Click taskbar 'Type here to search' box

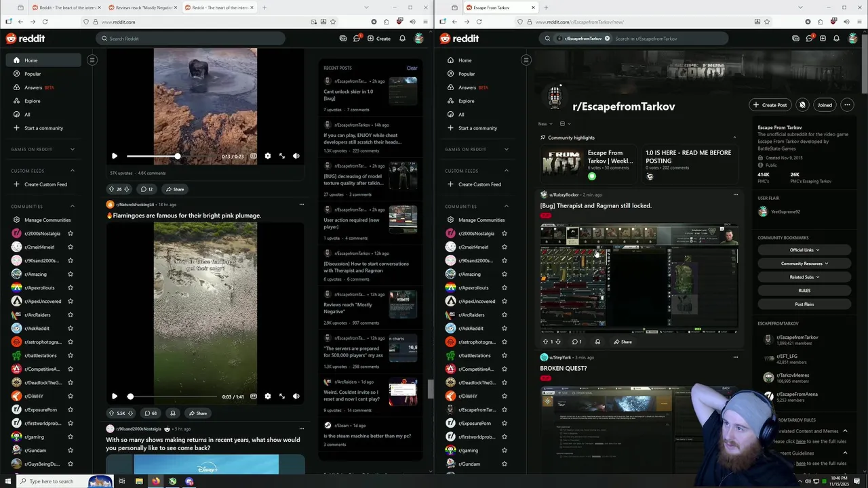point(64,481)
